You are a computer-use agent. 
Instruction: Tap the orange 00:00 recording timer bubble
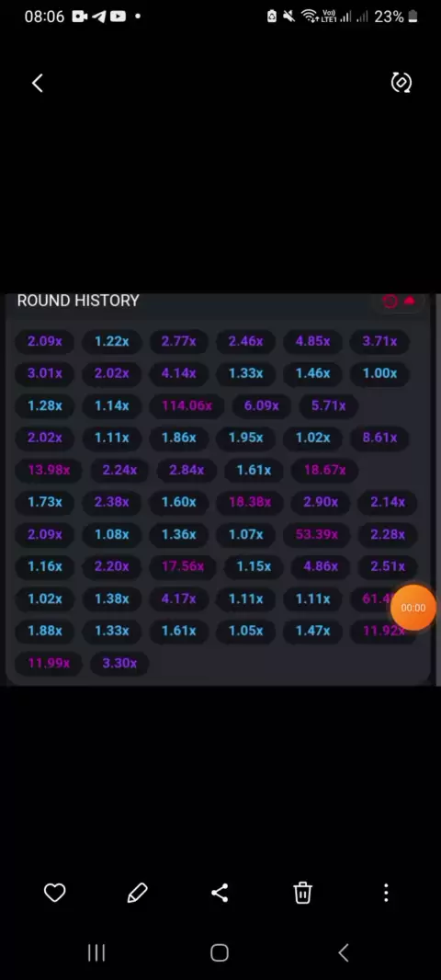pyautogui.click(x=413, y=608)
